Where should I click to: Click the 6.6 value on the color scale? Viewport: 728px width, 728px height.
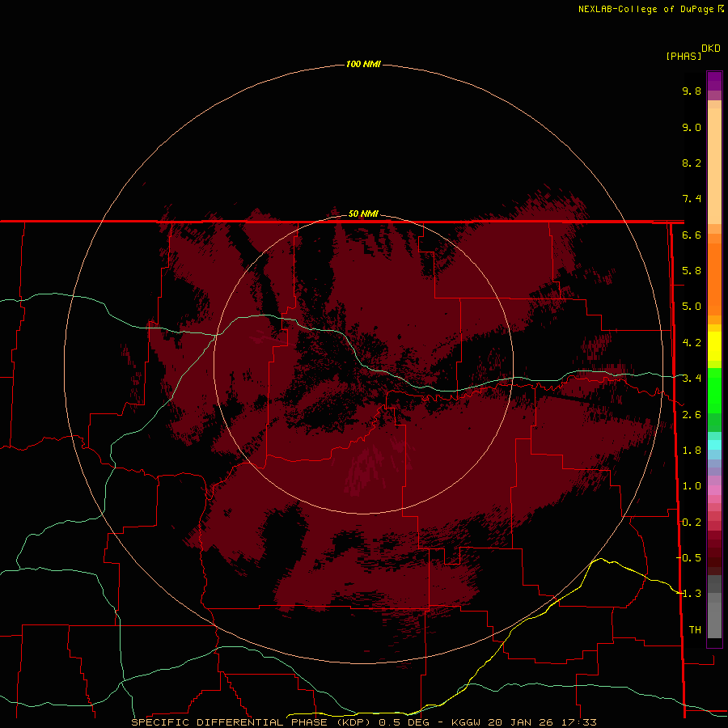tap(692, 235)
